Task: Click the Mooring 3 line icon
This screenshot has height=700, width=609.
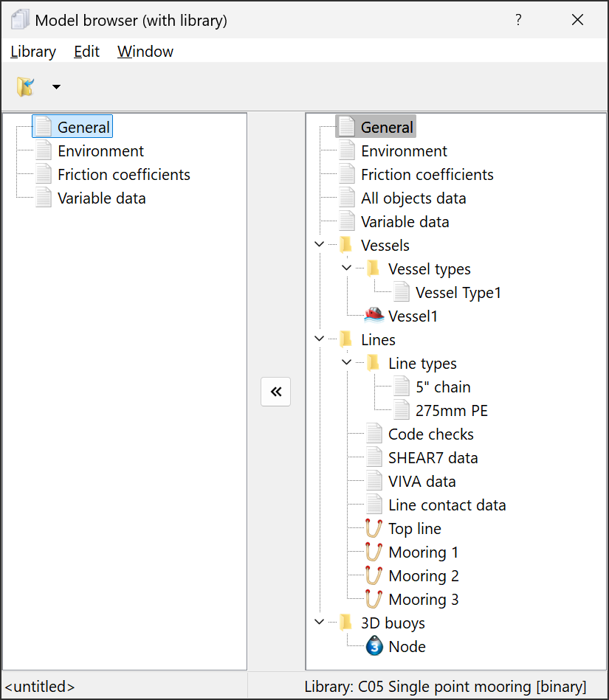Action: [x=374, y=600]
